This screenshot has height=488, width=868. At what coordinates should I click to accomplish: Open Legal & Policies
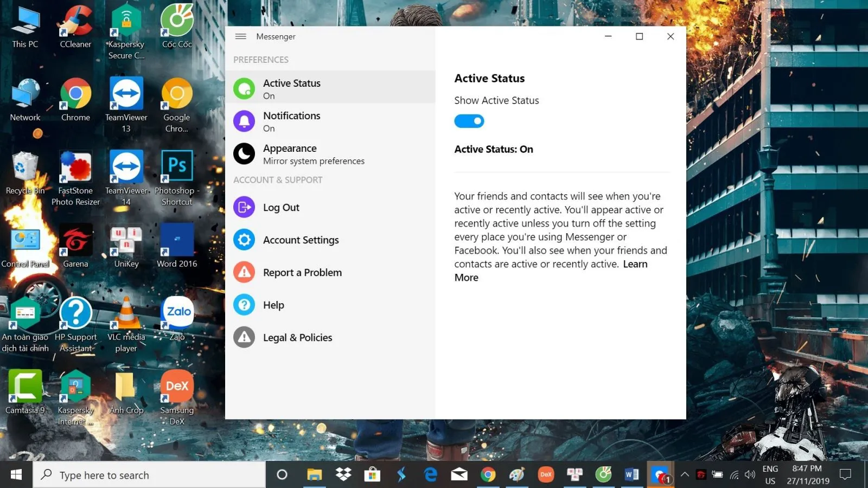(330, 337)
